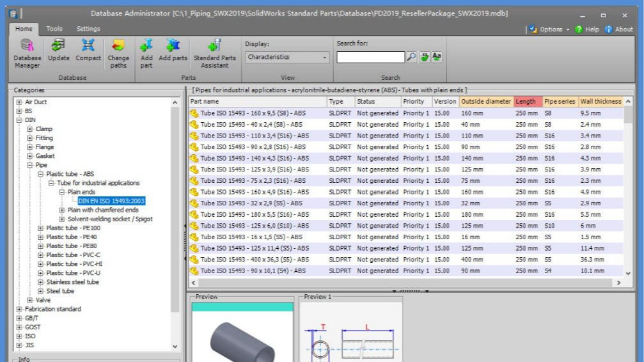Click the horizontal scrollbar right arrow

point(618,283)
